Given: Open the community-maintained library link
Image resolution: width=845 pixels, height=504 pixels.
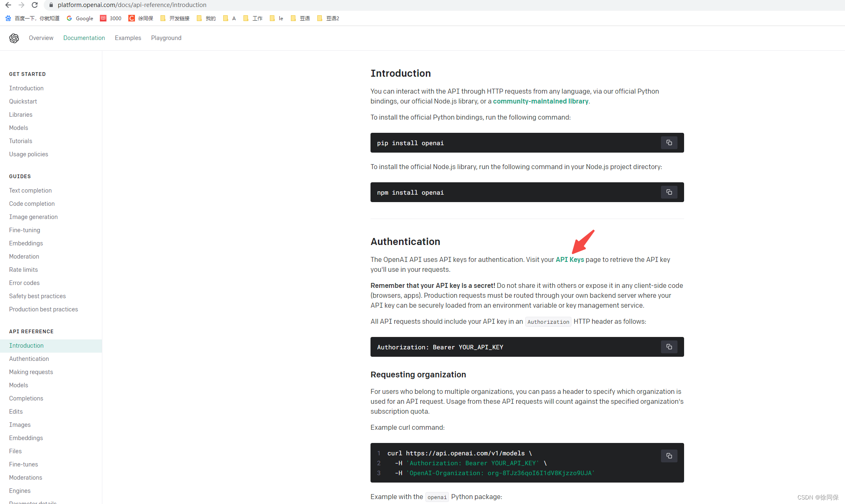Looking at the screenshot, I should click(541, 101).
